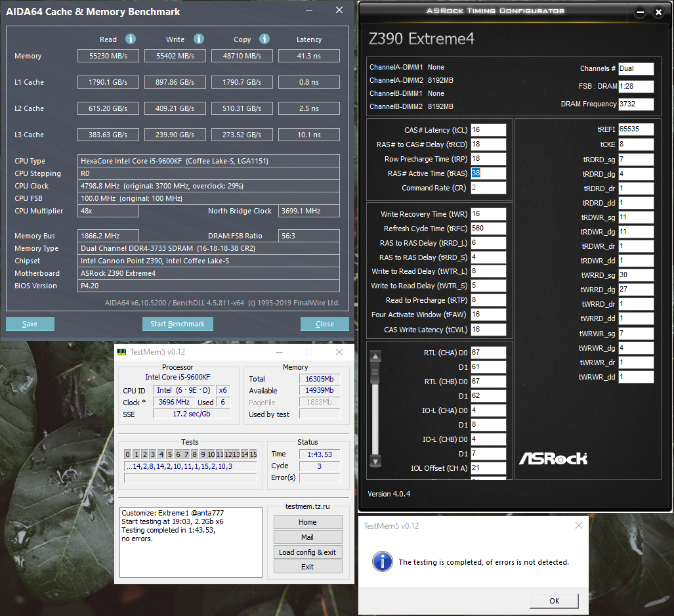Click the blue info icon in TestMem5 dialog

383,561
